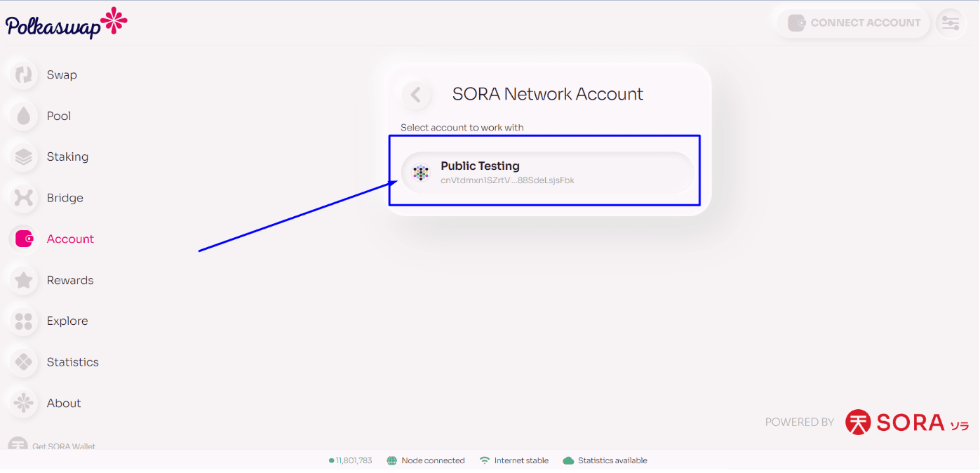Click the Explore grid icon
980x473 pixels.
[x=24, y=321]
